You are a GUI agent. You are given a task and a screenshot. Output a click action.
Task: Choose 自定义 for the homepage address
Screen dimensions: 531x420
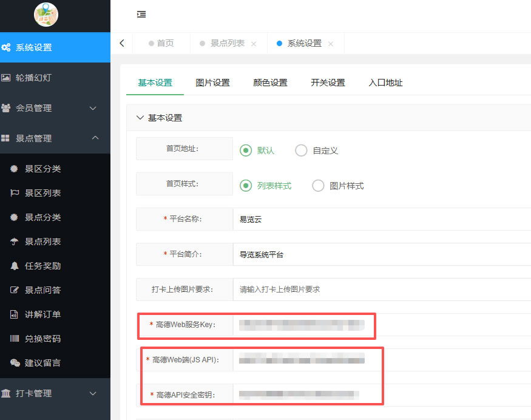pos(301,151)
